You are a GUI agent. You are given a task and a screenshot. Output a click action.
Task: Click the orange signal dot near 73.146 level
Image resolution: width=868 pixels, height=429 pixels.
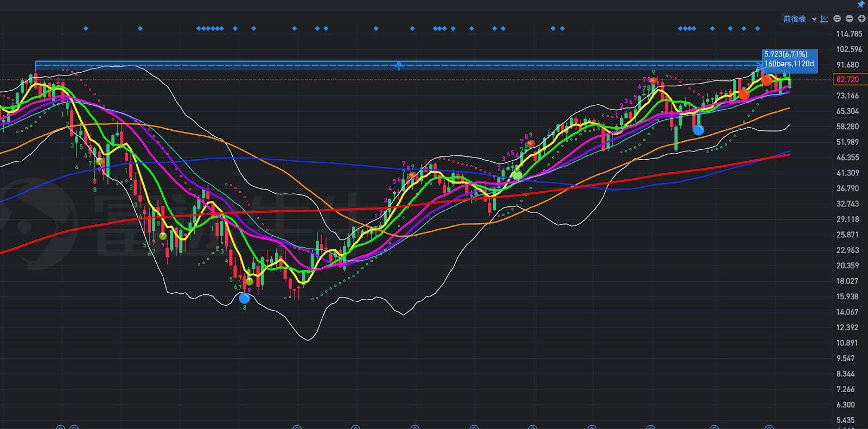tap(744, 94)
